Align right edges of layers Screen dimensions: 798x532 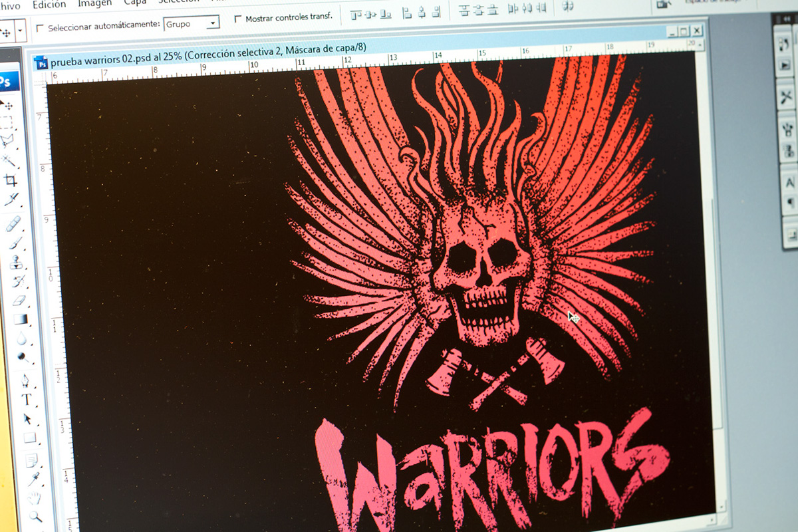pos(436,11)
